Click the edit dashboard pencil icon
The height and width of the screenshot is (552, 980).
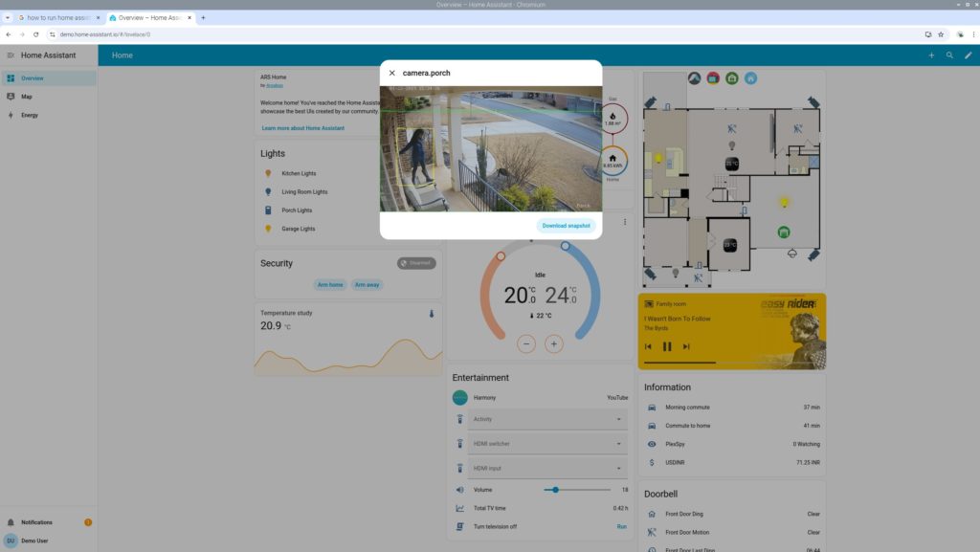click(969, 55)
